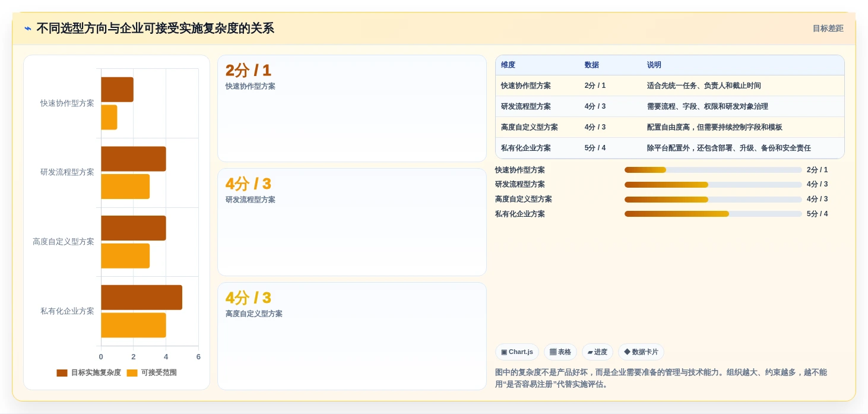The height and width of the screenshot is (414, 868).
Task: Toggle the 目标实施复杂度 legend swatch
Action: 62,373
